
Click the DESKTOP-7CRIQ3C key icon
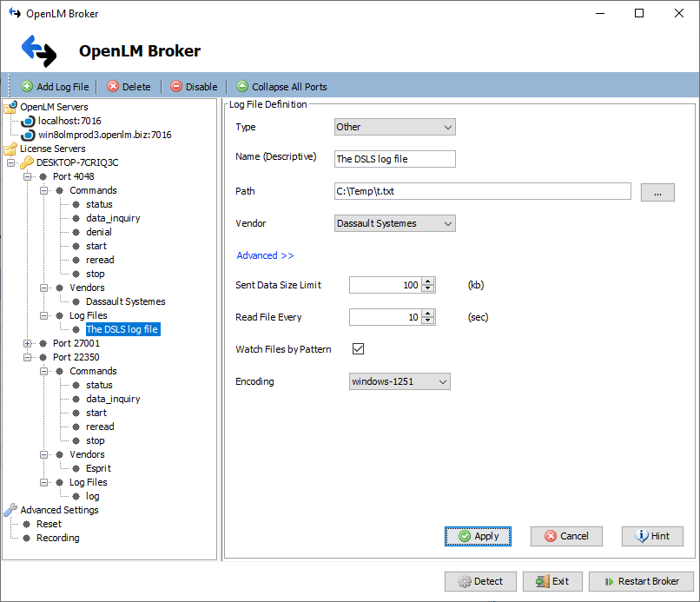click(27, 162)
